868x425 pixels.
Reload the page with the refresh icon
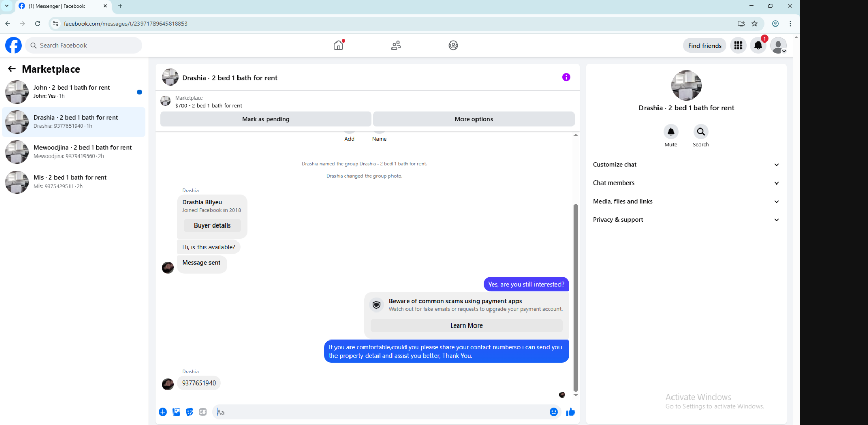tap(37, 24)
